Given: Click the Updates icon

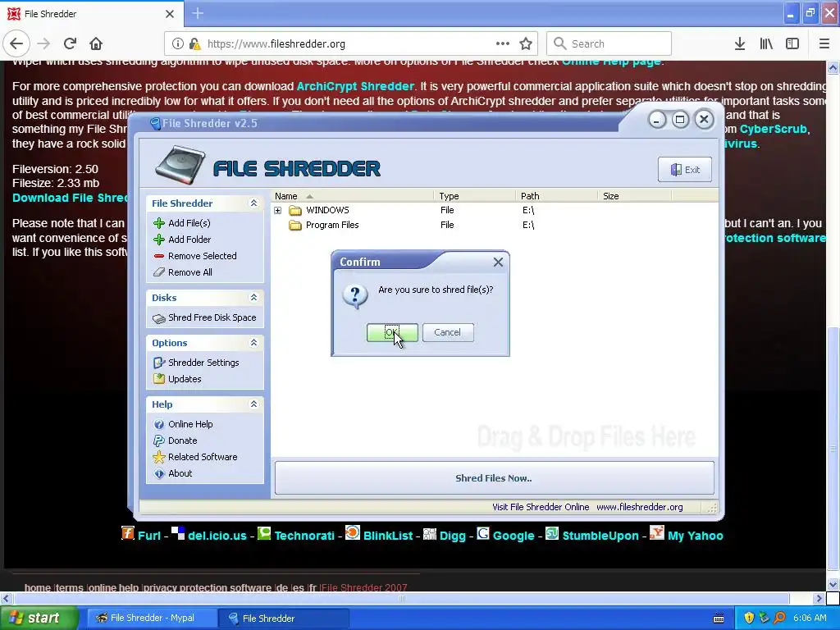Looking at the screenshot, I should (159, 379).
